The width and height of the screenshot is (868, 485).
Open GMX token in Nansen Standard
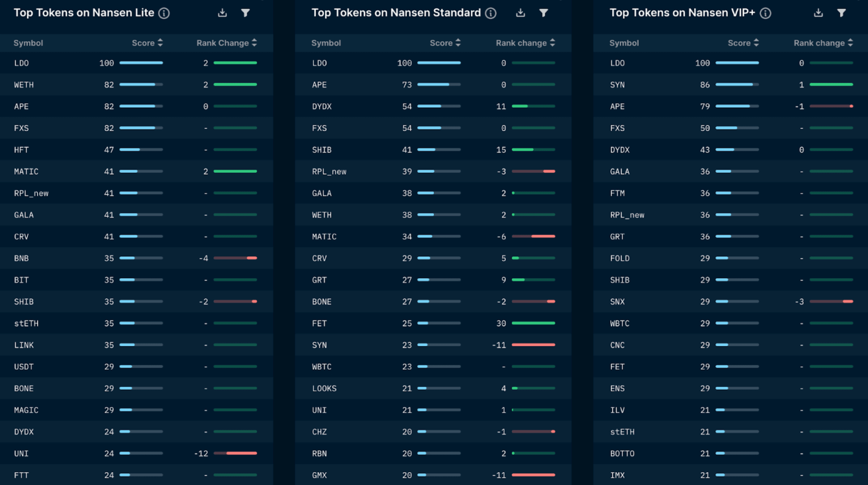click(319, 475)
